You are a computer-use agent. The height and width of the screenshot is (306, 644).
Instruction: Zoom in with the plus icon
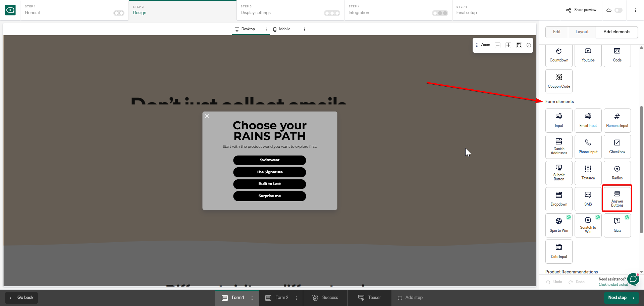click(x=508, y=45)
